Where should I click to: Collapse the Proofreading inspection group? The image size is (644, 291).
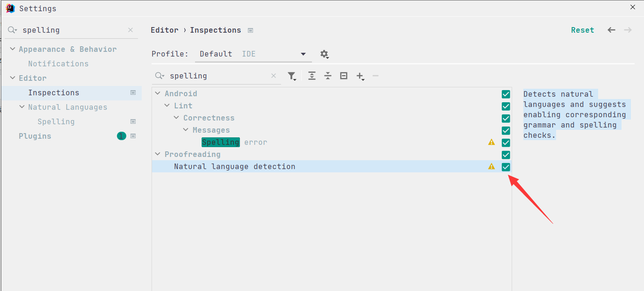point(158,154)
